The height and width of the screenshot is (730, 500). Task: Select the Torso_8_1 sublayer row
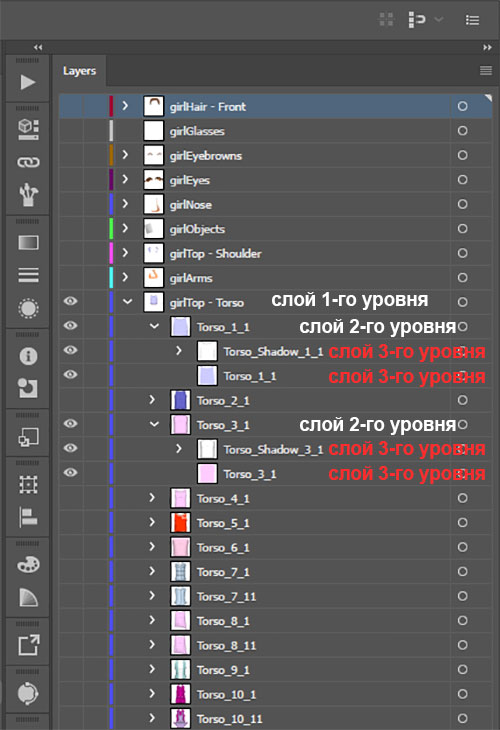click(x=276, y=621)
